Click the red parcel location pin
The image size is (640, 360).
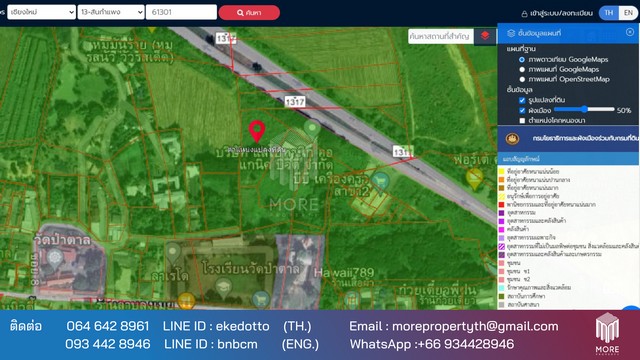coord(257,131)
